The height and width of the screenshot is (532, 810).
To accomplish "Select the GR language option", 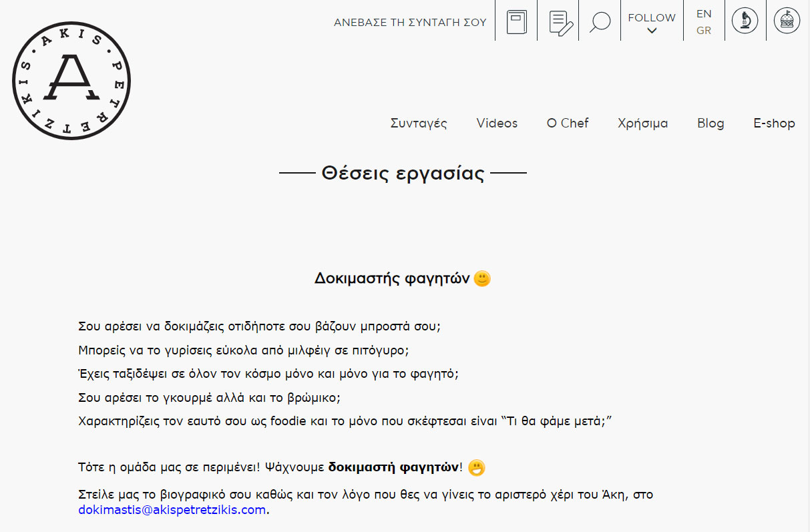I will (704, 31).
